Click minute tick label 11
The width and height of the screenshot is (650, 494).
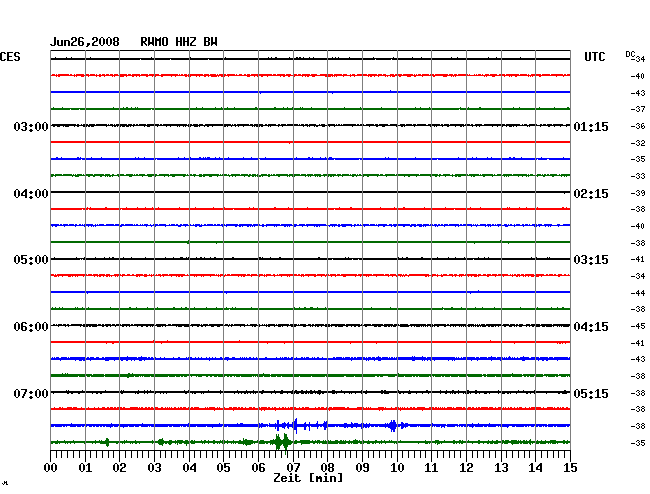[x=431, y=467]
